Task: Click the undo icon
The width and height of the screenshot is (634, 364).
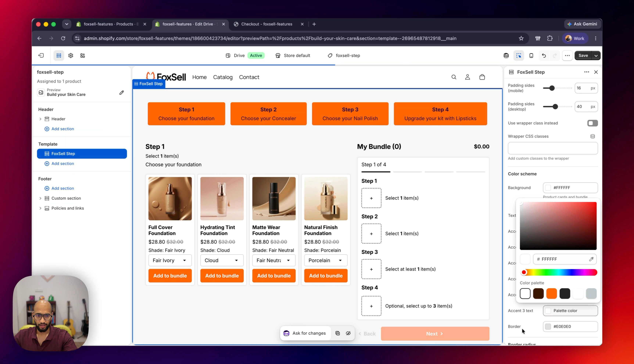Action: click(x=544, y=55)
